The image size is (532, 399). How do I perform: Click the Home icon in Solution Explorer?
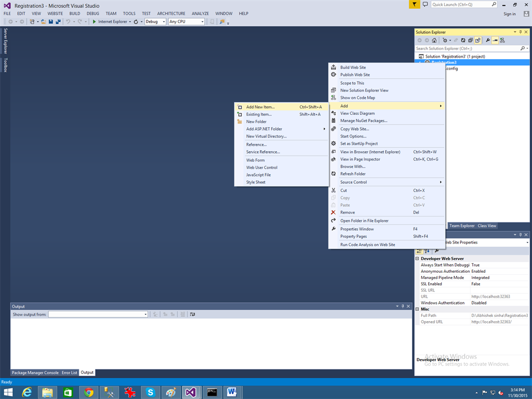[x=434, y=41]
